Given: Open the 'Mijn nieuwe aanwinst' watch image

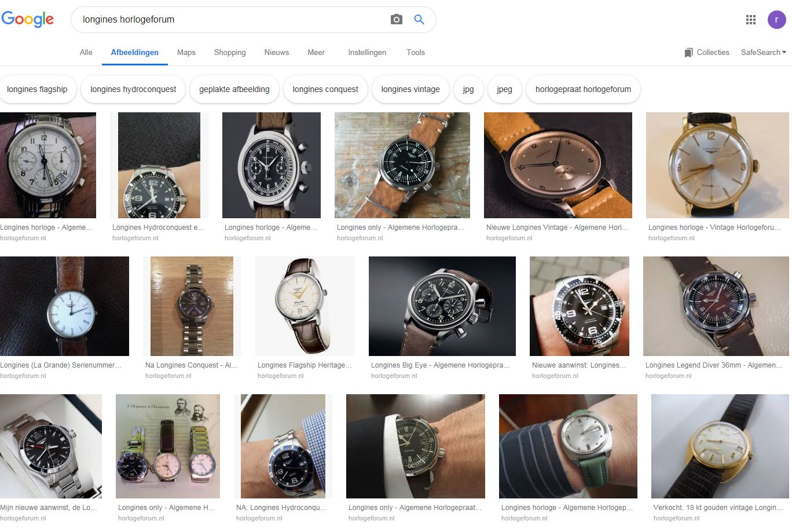Looking at the screenshot, I should click(51, 446).
